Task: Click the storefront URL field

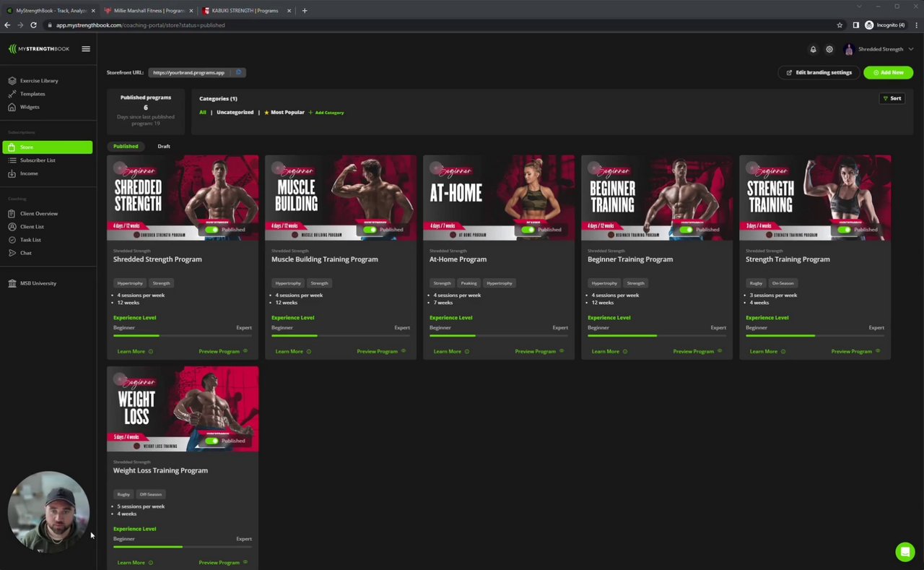Action: tap(191, 72)
